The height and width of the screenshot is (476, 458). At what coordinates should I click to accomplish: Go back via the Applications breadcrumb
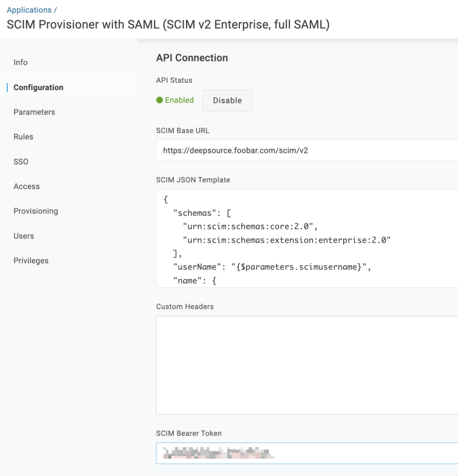29,10
